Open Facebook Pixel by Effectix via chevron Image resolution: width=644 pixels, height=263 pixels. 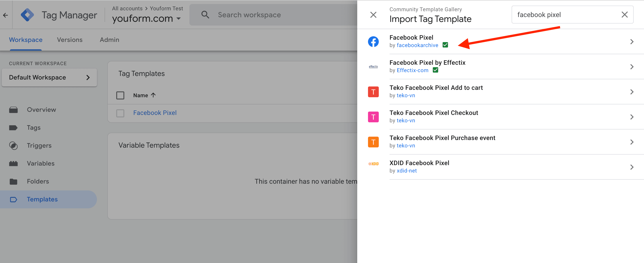click(x=632, y=67)
